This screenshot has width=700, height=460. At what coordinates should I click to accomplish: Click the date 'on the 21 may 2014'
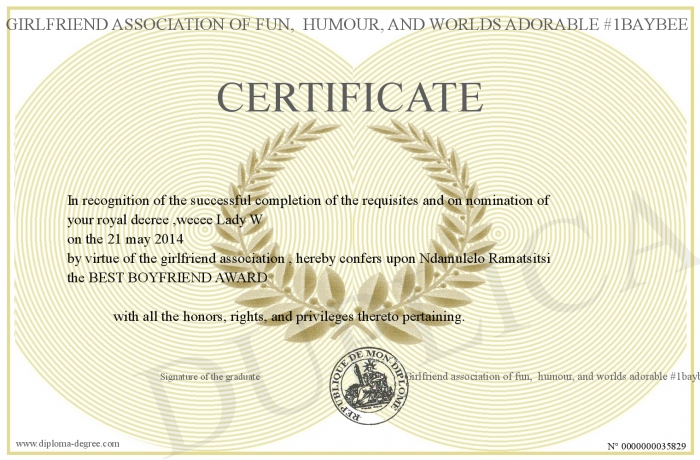125,239
